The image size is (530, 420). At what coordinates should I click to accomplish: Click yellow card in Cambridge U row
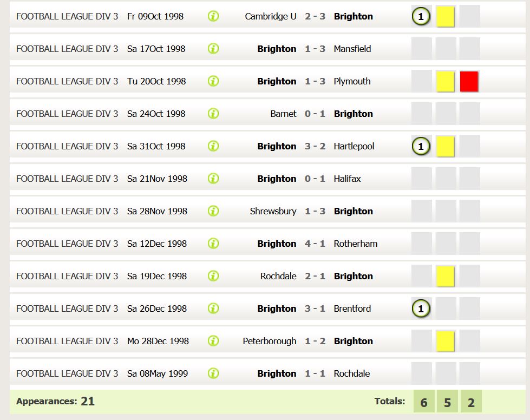pyautogui.click(x=446, y=16)
